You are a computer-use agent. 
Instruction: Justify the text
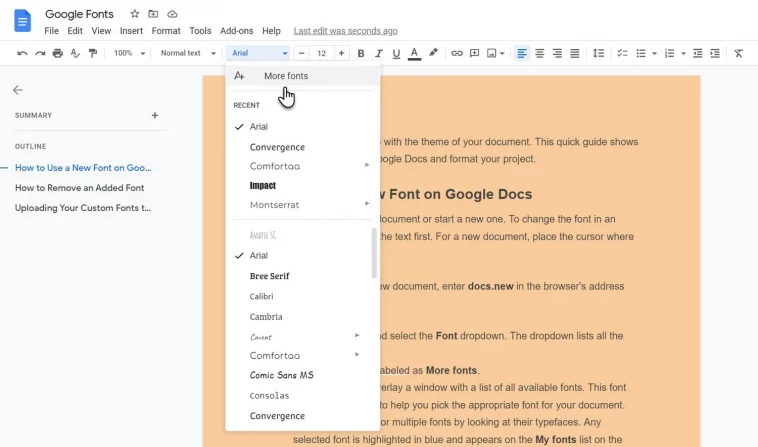click(x=575, y=53)
